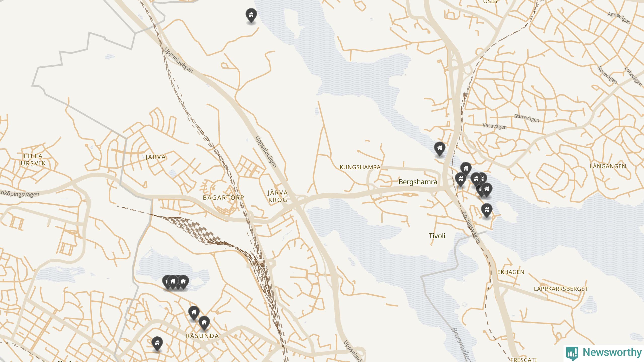Viewport: 644px width, 362px height.
Task: Select the Kungshamra district label
Action: [x=360, y=167]
